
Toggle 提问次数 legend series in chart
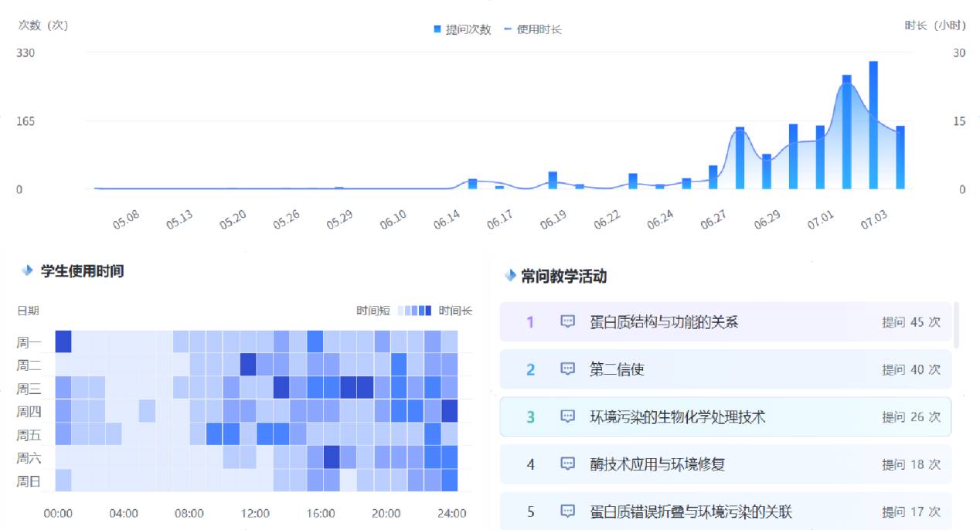point(462,29)
